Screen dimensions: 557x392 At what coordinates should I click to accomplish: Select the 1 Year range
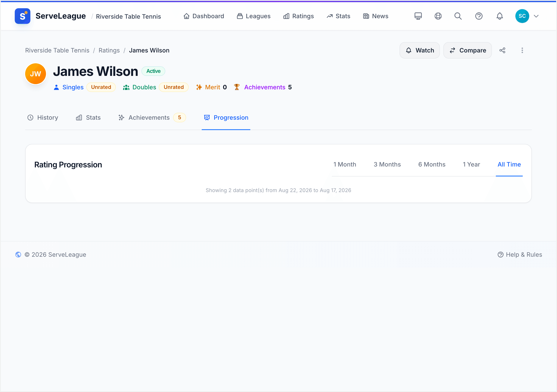pos(471,165)
